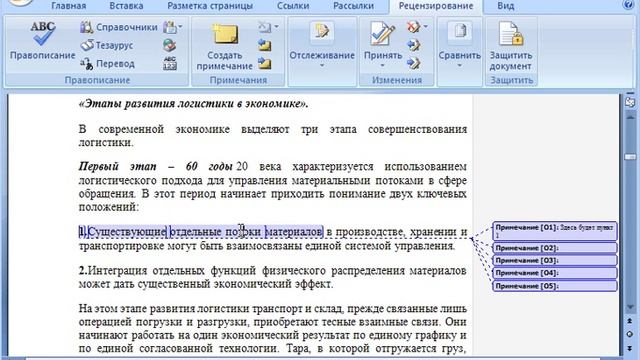This screenshot has width=640, height=360.
Task: Expand the screen tip language dropdown arrow
Action: [180, 27]
